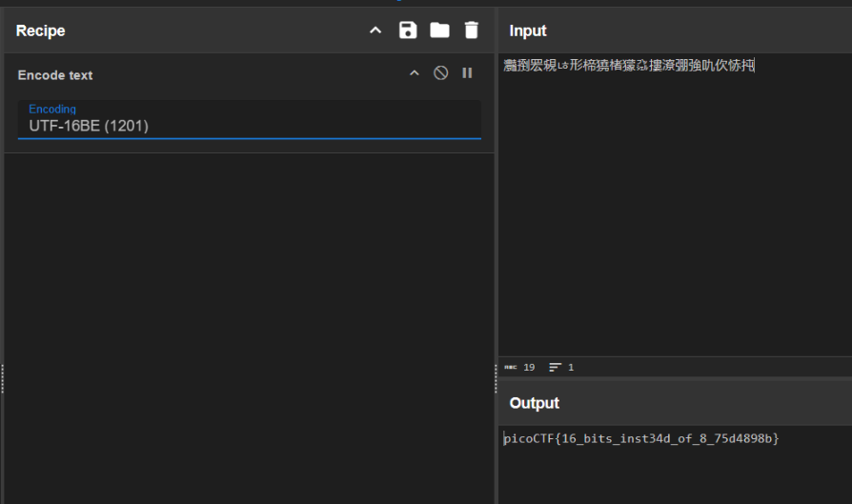Click the Output panel heading
Screen dimensions: 852x504
tap(534, 403)
